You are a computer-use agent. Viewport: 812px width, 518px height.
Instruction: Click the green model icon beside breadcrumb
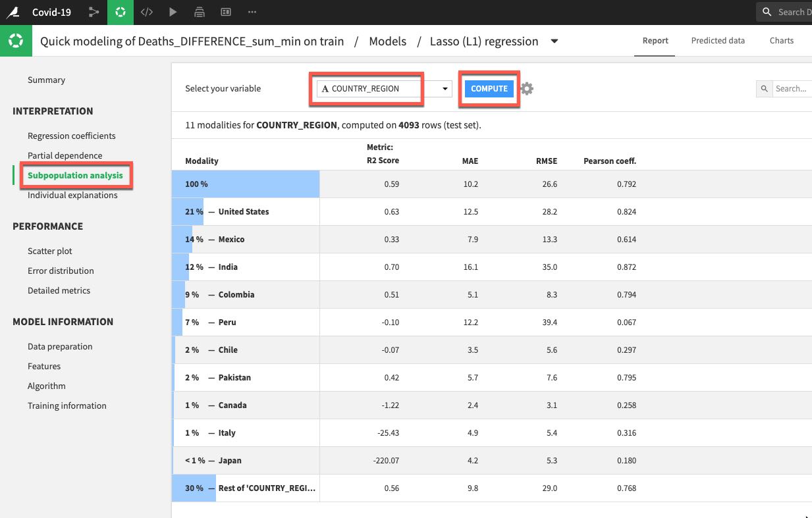[16, 41]
